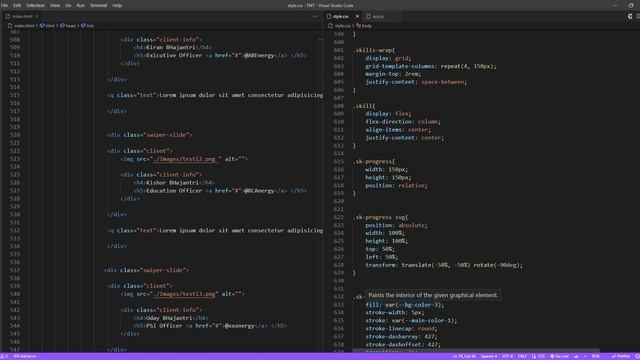Open the Run menu
640x360 pixels.
click(x=80, y=5)
